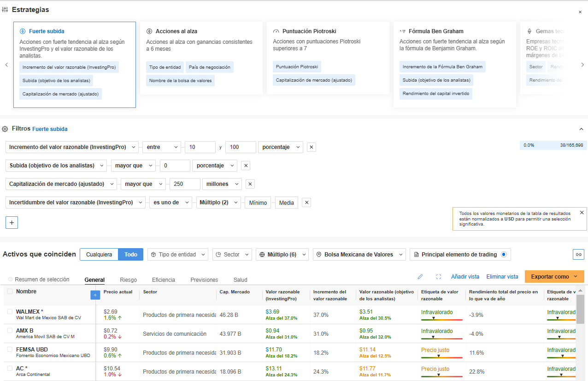The width and height of the screenshot is (588, 381).
Task: Add column with blue plus button
Action: [95, 295]
